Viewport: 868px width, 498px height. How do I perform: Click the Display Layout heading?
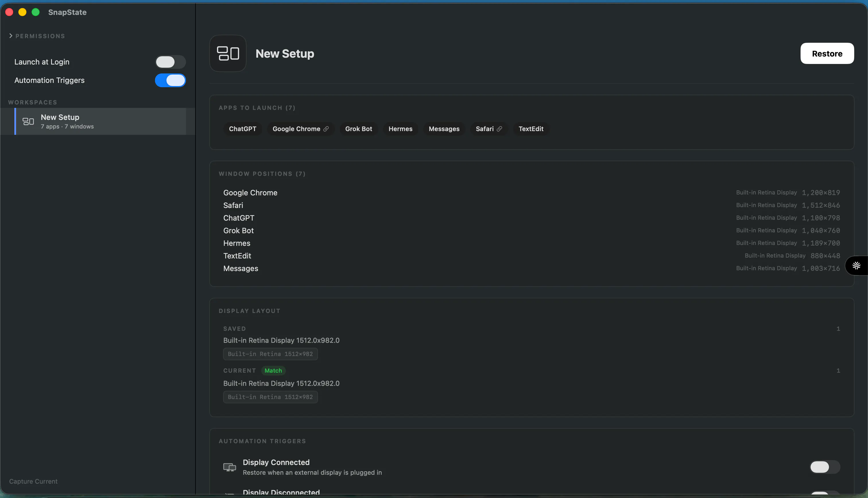[x=249, y=311]
